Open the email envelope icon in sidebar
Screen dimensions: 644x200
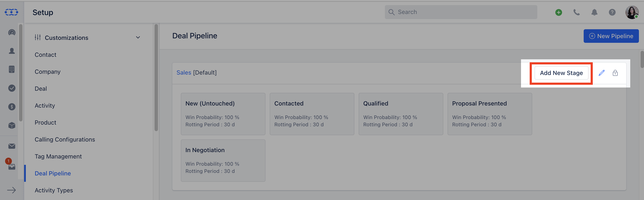[12, 146]
